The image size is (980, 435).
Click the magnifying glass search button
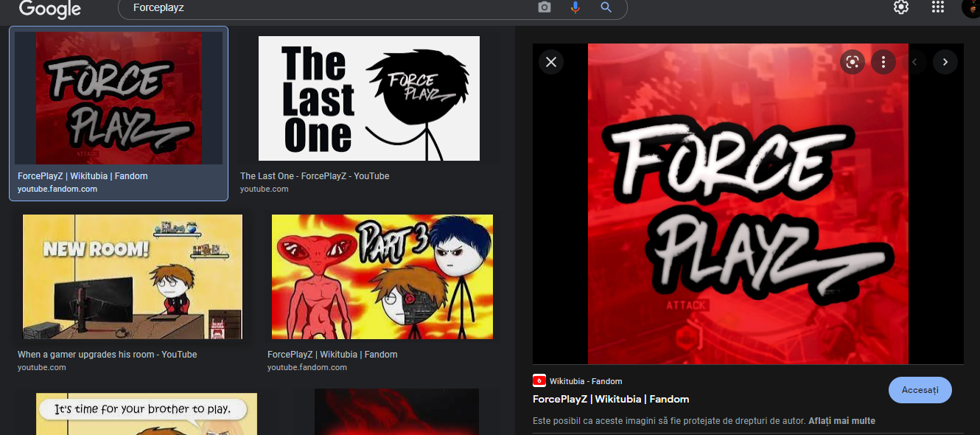(x=606, y=7)
